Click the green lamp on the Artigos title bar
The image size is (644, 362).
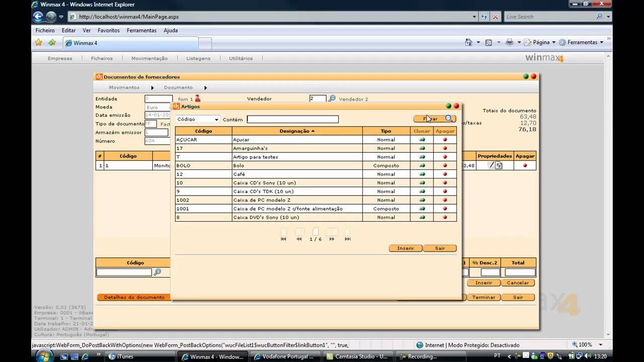coord(448,106)
